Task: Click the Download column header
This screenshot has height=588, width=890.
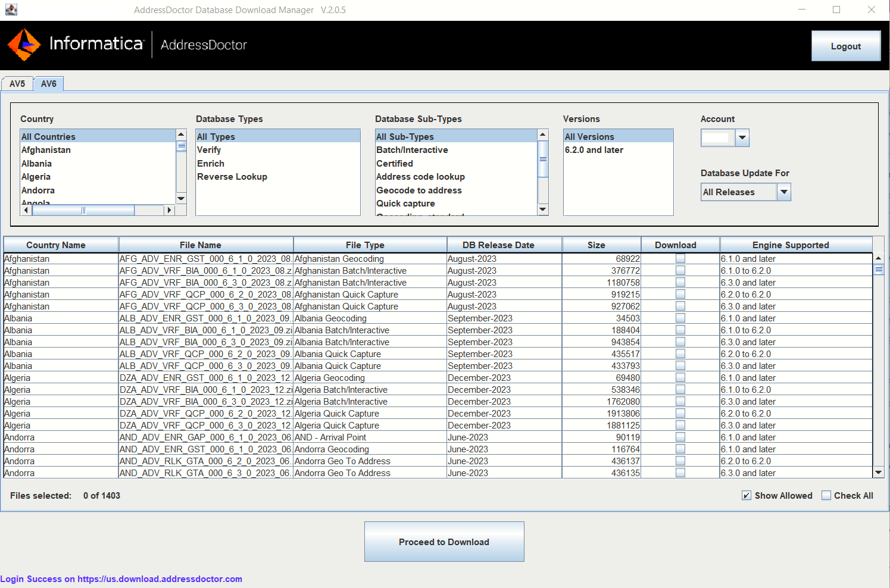Action: pyautogui.click(x=680, y=245)
